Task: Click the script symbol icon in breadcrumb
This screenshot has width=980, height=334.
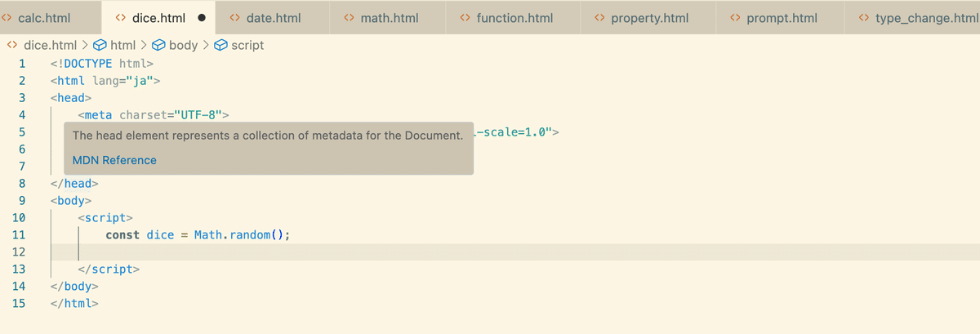Action: [x=220, y=45]
